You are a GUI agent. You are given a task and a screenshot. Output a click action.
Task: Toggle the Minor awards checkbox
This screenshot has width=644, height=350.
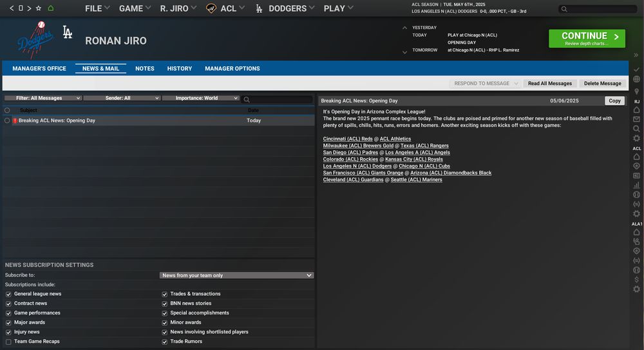[x=164, y=322]
